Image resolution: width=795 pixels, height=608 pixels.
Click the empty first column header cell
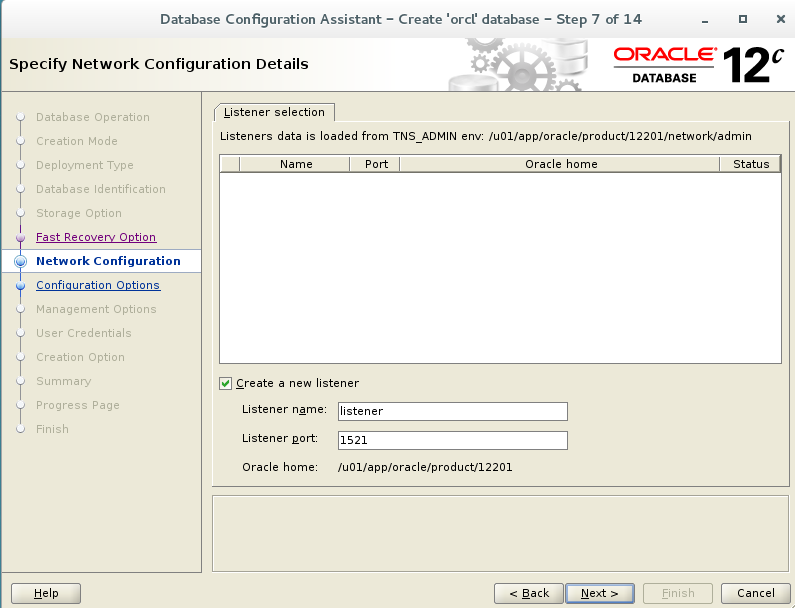230,164
